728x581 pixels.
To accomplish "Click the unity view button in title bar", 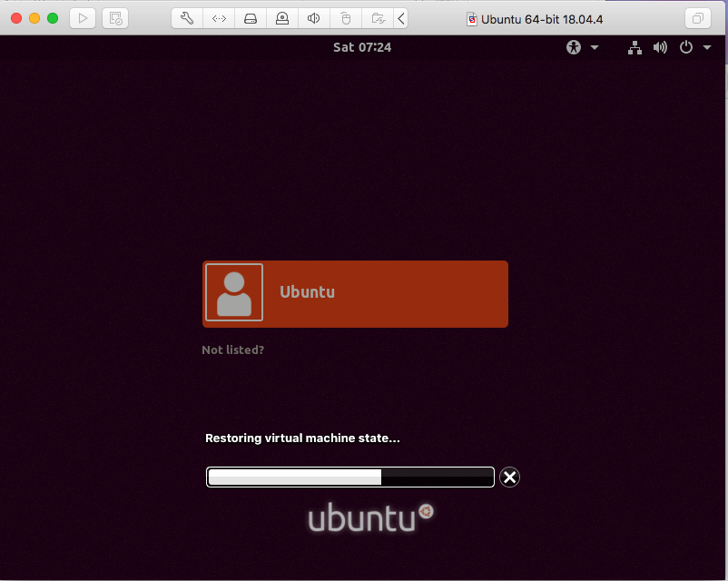I will click(697, 18).
